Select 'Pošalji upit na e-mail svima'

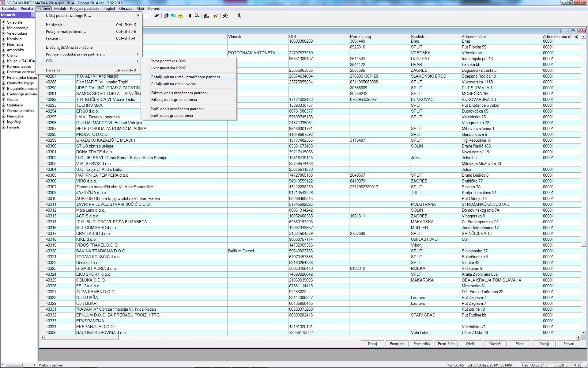pyautogui.click(x=173, y=84)
